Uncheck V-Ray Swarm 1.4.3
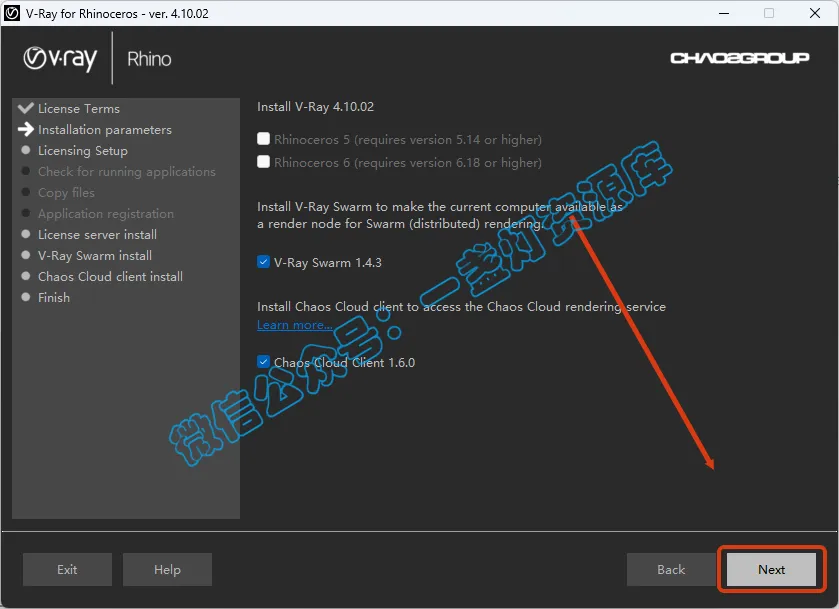839x609 pixels. click(263, 262)
